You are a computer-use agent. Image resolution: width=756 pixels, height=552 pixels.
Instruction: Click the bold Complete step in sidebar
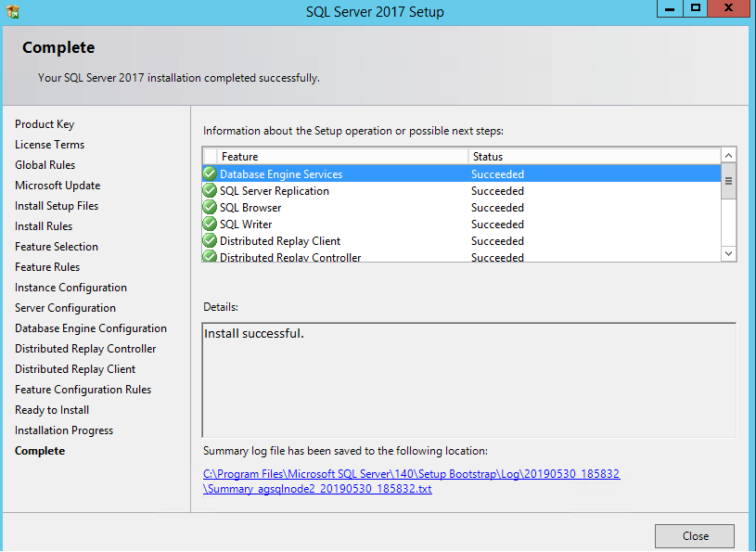tap(40, 451)
